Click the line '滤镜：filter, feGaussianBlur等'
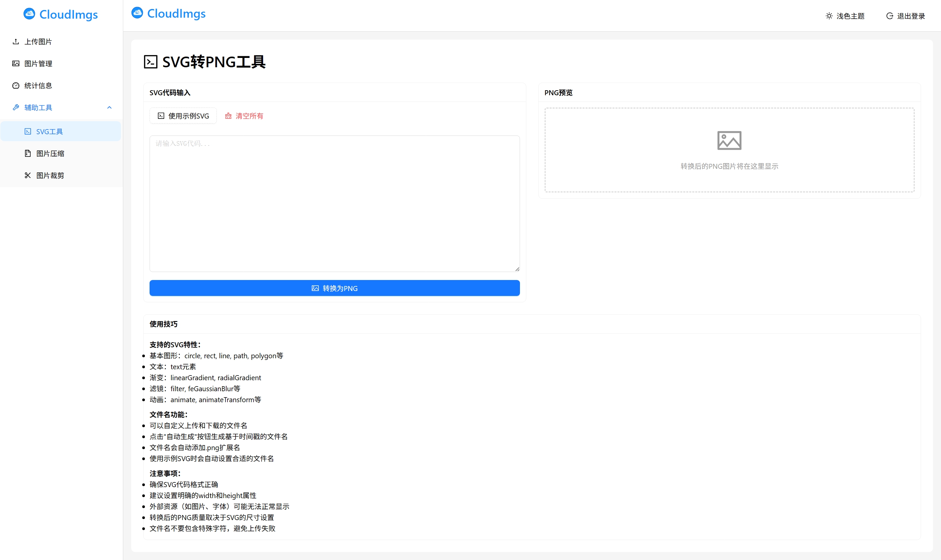 (195, 389)
